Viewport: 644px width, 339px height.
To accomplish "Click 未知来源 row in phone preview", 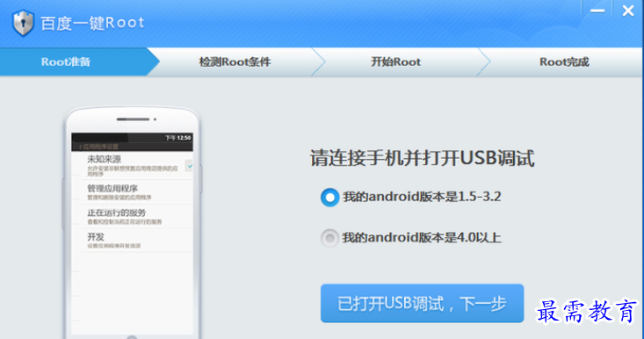I will 132,166.
